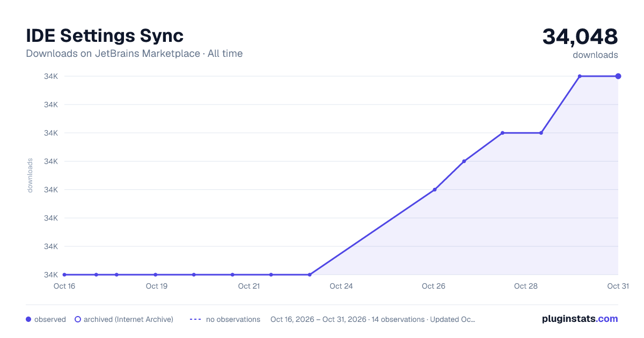This screenshot has width=644, height=338.
Task: Select the enlarged final data point at Oct 31
Action: coord(618,76)
